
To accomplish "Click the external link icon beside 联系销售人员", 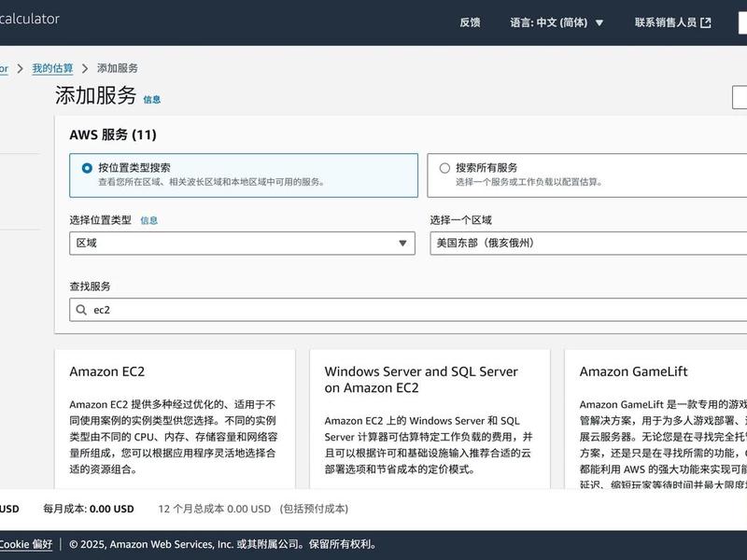I will point(706,22).
